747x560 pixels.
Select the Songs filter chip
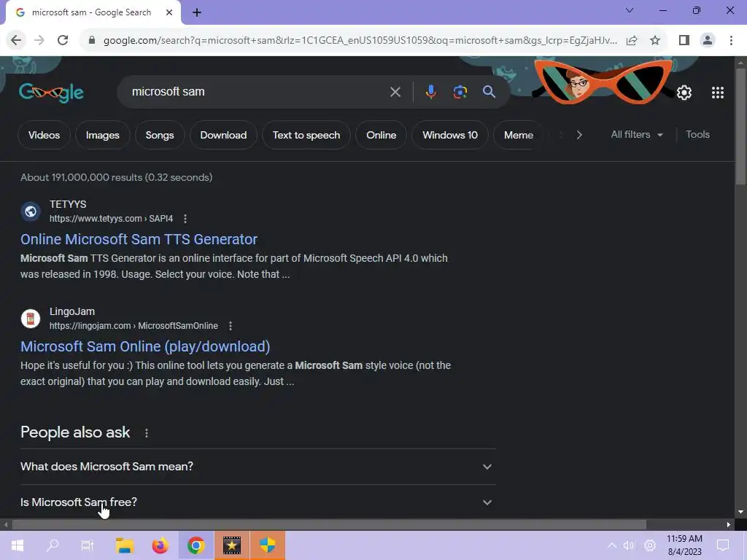click(x=160, y=135)
